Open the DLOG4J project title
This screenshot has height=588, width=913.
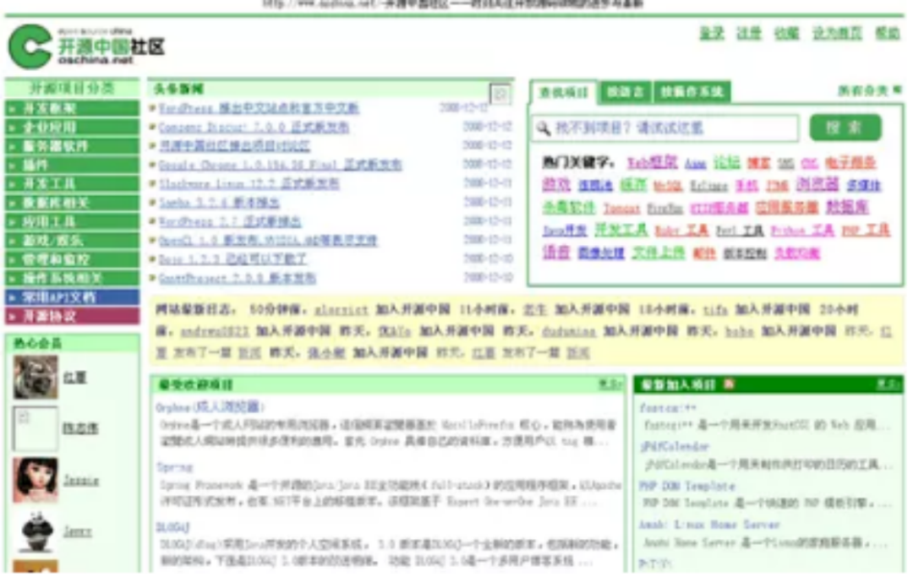click(173, 527)
